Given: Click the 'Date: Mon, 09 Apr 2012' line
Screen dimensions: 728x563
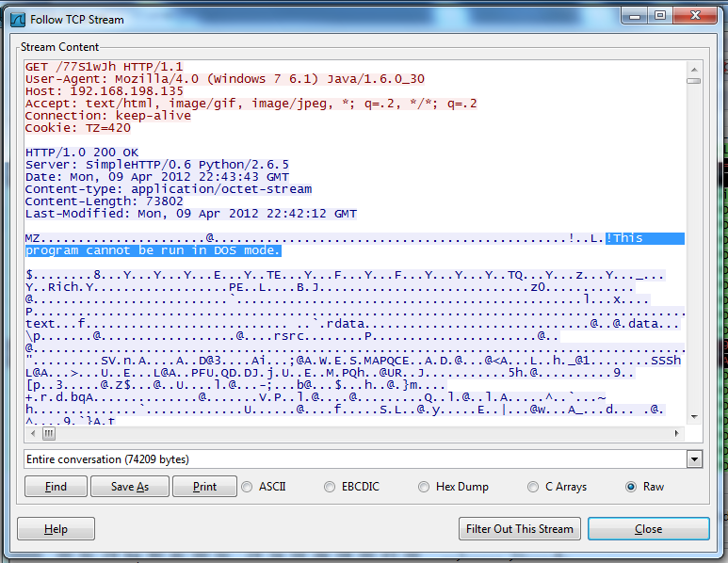Looking at the screenshot, I should tap(157, 177).
